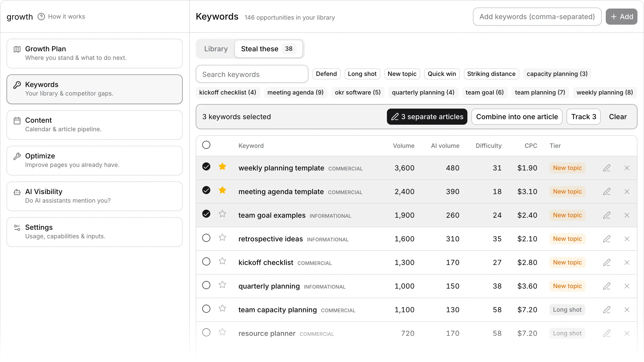This screenshot has height=362, width=644.
Task: Remove the resource planner keyword
Action: 627,333
